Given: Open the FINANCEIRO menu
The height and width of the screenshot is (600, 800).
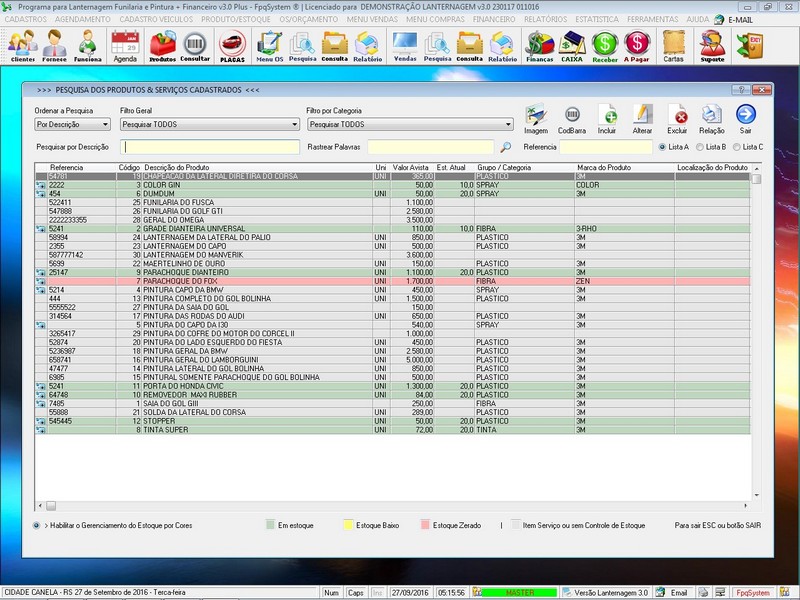Looking at the screenshot, I should [494, 19].
